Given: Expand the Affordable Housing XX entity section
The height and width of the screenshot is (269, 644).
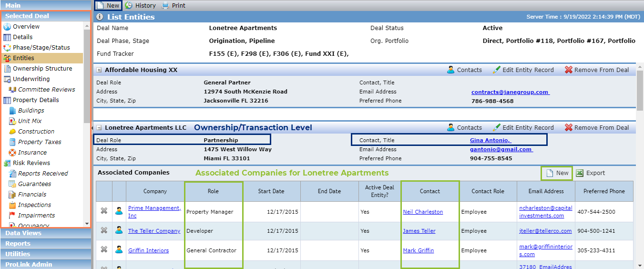Looking at the screenshot, I should click(99, 70).
